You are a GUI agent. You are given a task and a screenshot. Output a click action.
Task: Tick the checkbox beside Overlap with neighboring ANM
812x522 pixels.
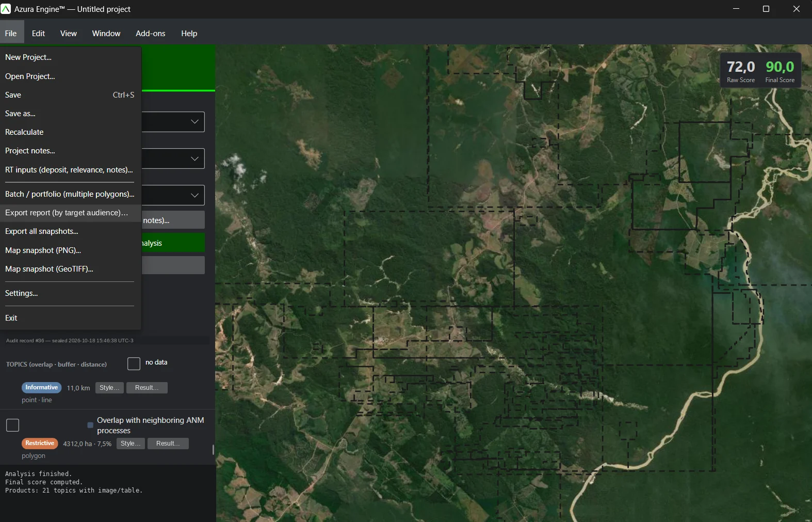[x=12, y=425]
